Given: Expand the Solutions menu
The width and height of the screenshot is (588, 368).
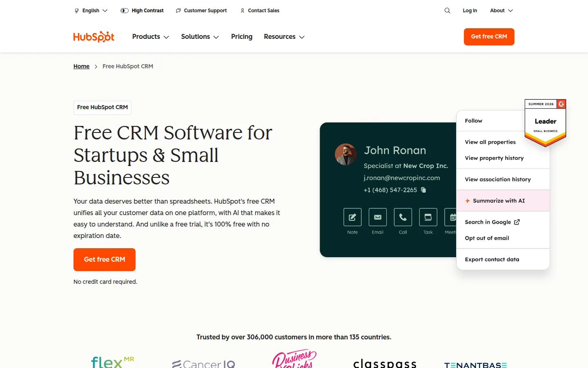Looking at the screenshot, I should pyautogui.click(x=200, y=37).
